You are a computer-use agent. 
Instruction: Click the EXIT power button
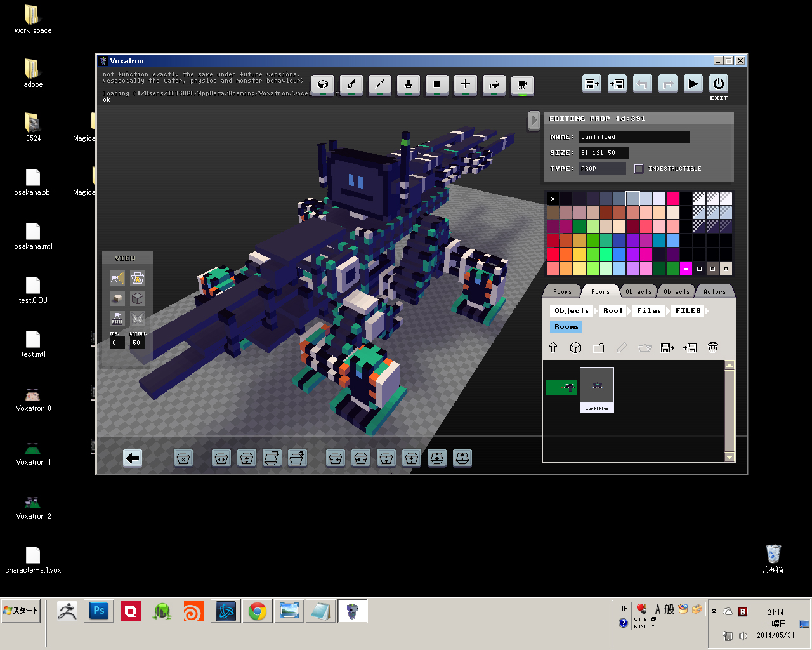point(719,84)
